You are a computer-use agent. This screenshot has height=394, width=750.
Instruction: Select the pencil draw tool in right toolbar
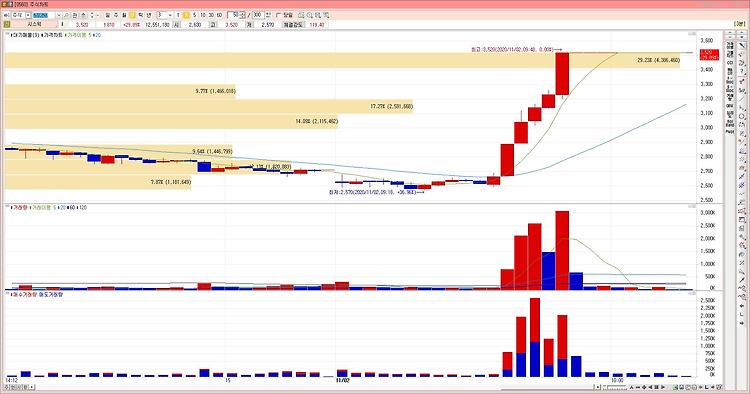tap(742, 45)
